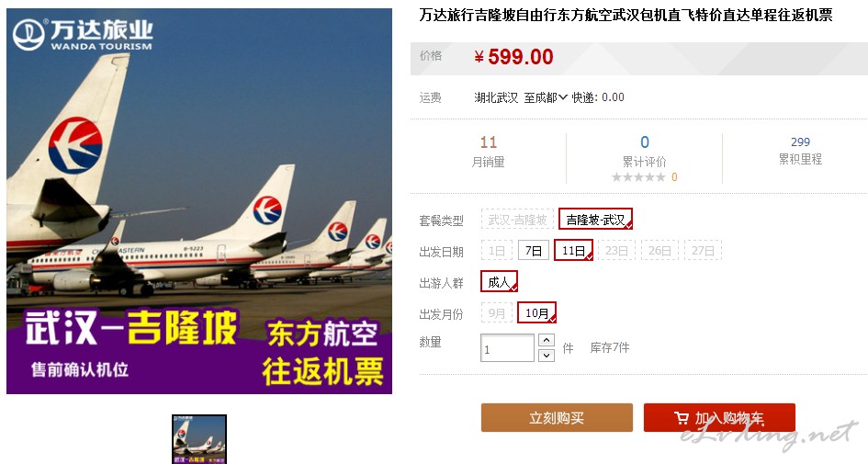The width and height of the screenshot is (868, 464).
Task: Open the 至成都 shipping destination dropdown
Action: point(546,97)
